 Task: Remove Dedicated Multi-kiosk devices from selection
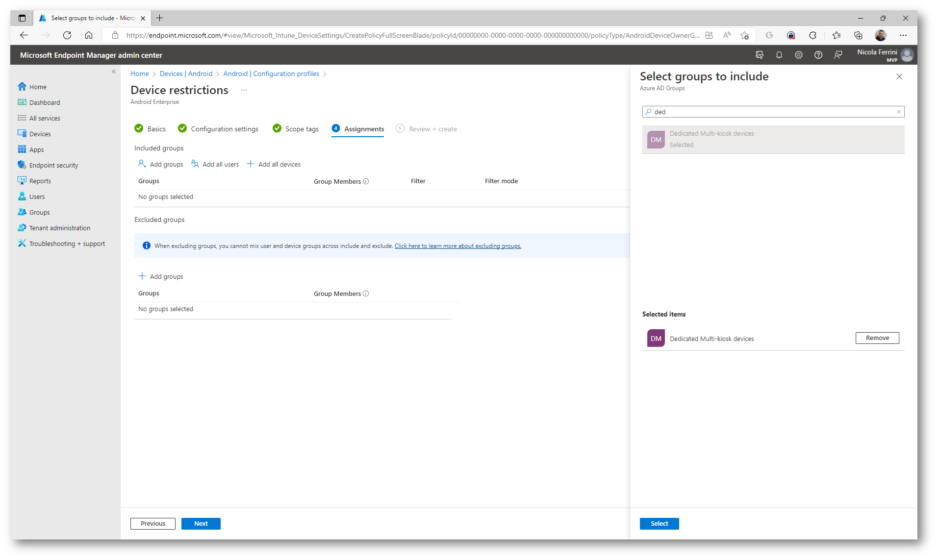(877, 338)
